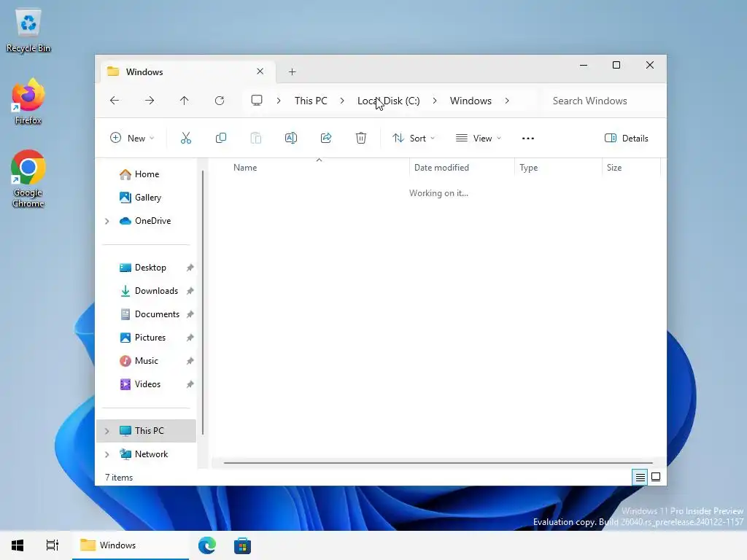This screenshot has width=747, height=560.
Task: Expand the OneDrive tree node
Action: coord(107,221)
